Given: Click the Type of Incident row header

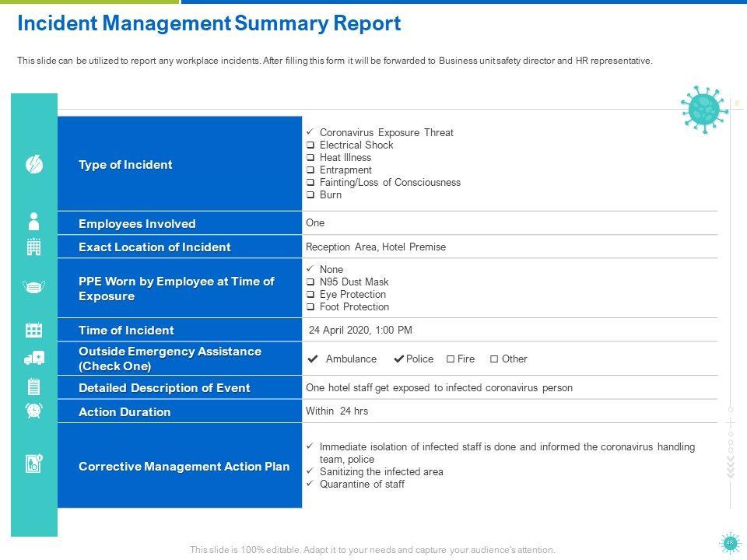Looking at the screenshot, I should 125,165.
